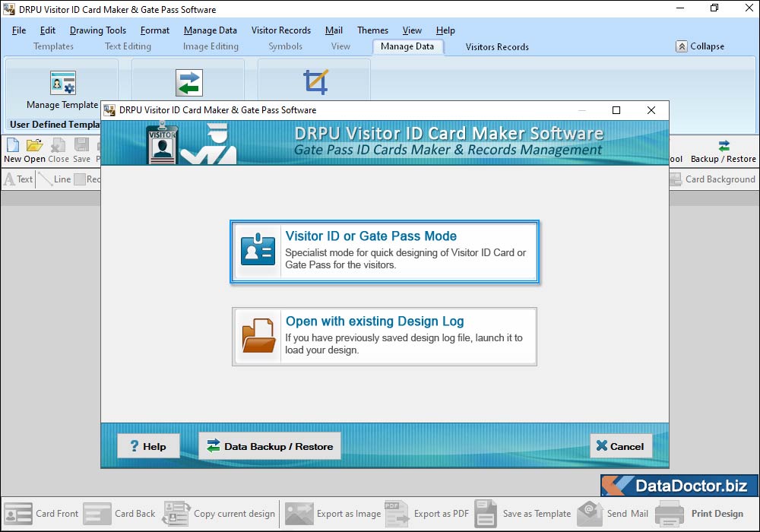The width and height of the screenshot is (760, 532).
Task: Switch to the Templates ribbon tab
Action: pyautogui.click(x=53, y=46)
